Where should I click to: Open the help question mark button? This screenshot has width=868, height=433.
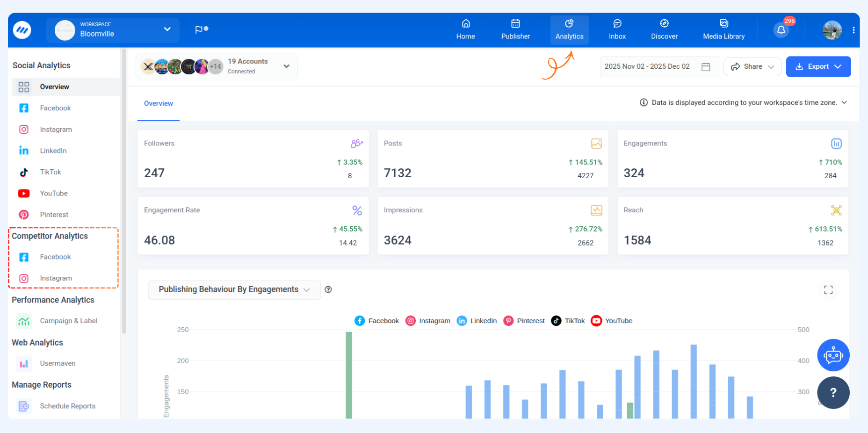pyautogui.click(x=833, y=393)
